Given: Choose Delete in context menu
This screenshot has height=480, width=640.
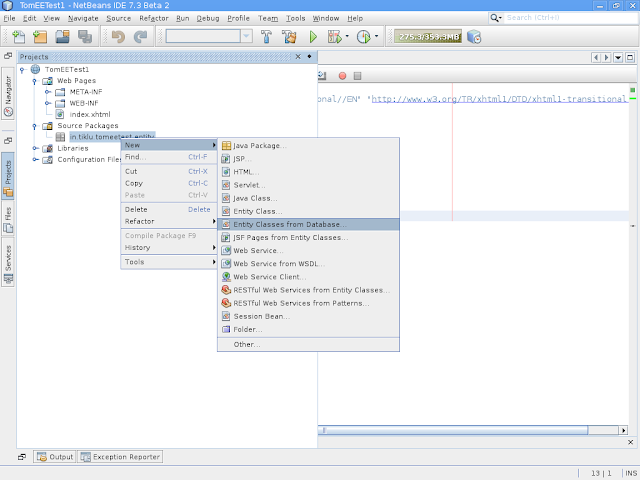Looking at the screenshot, I should 169,209.
